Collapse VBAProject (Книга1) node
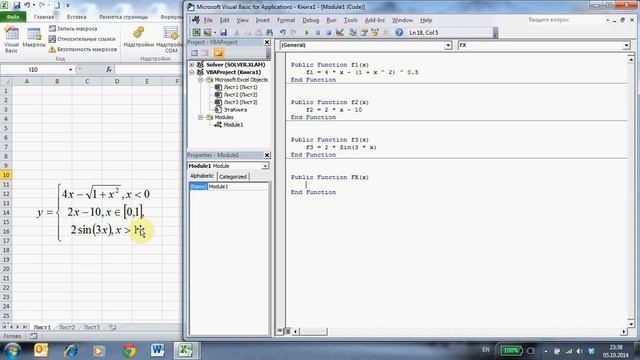This screenshot has height=360, width=640. pos(191,72)
